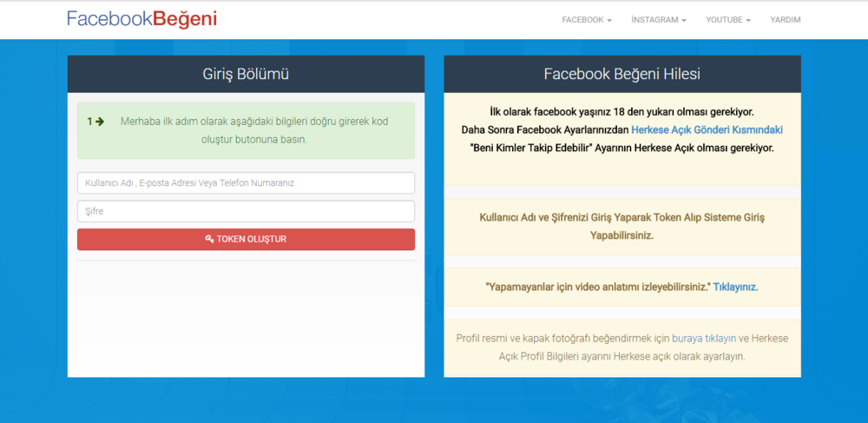Click the FacebookBeğeni logo
This screenshot has width=868, height=423.
click(x=141, y=19)
